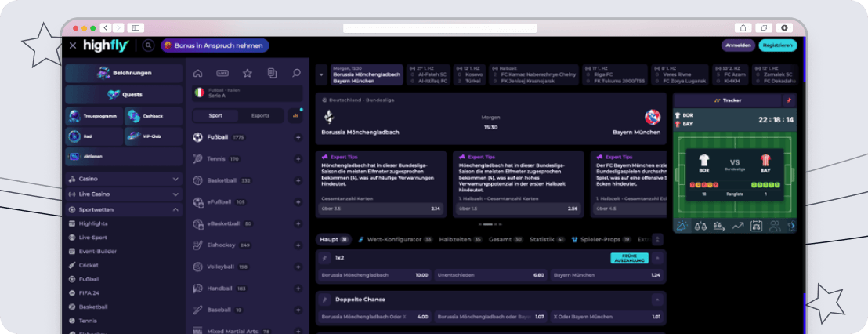Viewport: 868px width, 334px height.
Task: Expand the Live Casino menu
Action: pyautogui.click(x=124, y=194)
